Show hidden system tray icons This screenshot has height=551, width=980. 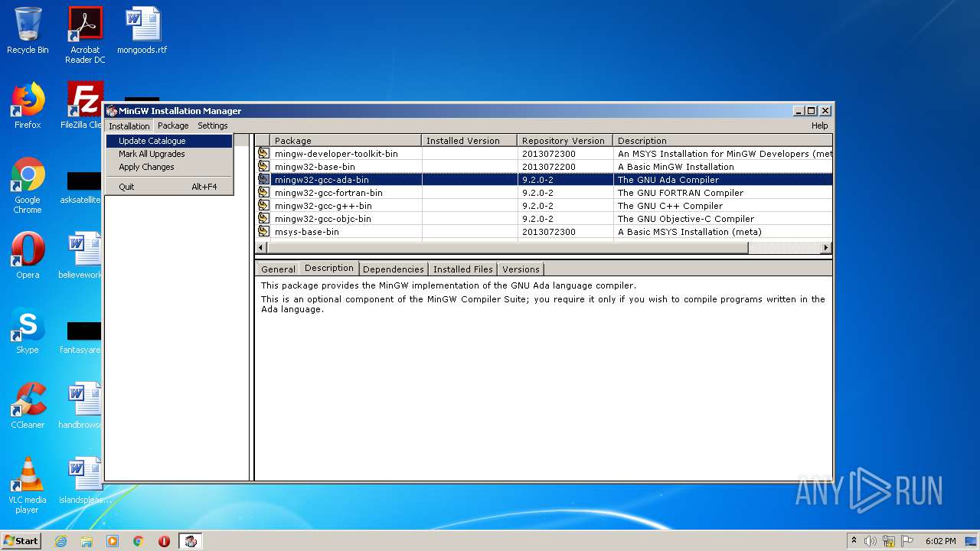(854, 540)
